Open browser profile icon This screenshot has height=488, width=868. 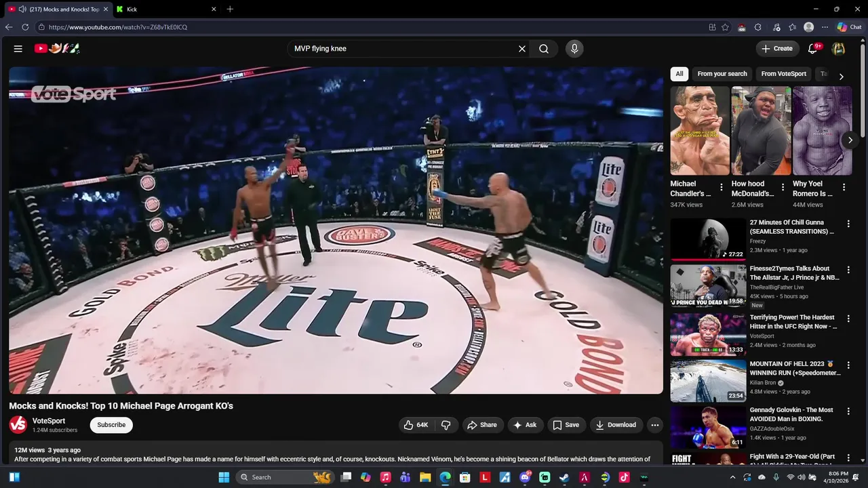point(808,27)
